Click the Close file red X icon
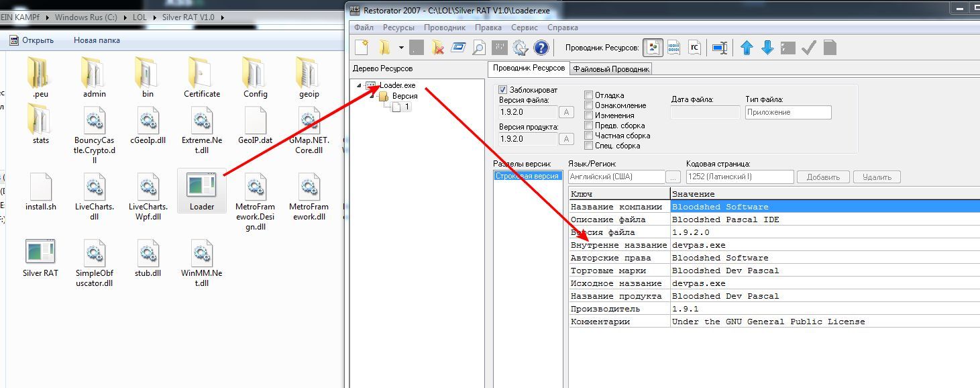Screen dimensions: 980x388 tap(437, 48)
